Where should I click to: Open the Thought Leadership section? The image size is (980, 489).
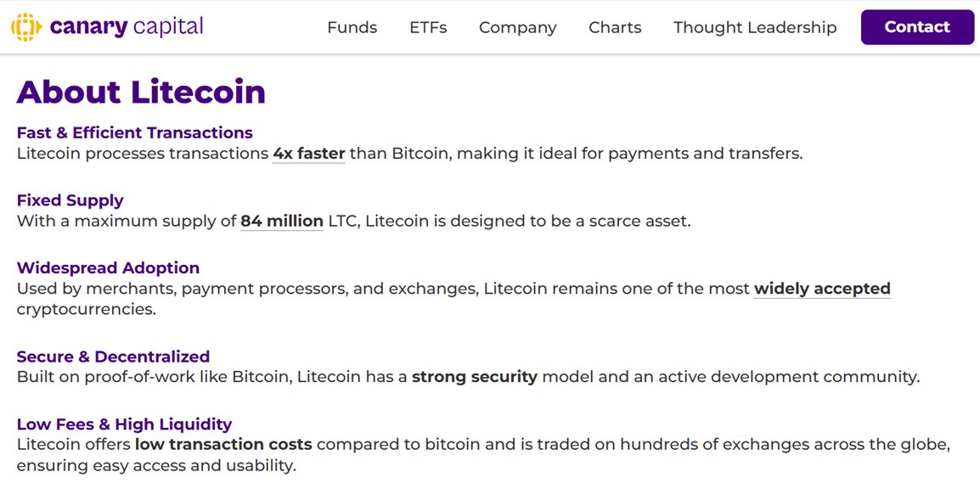(754, 27)
